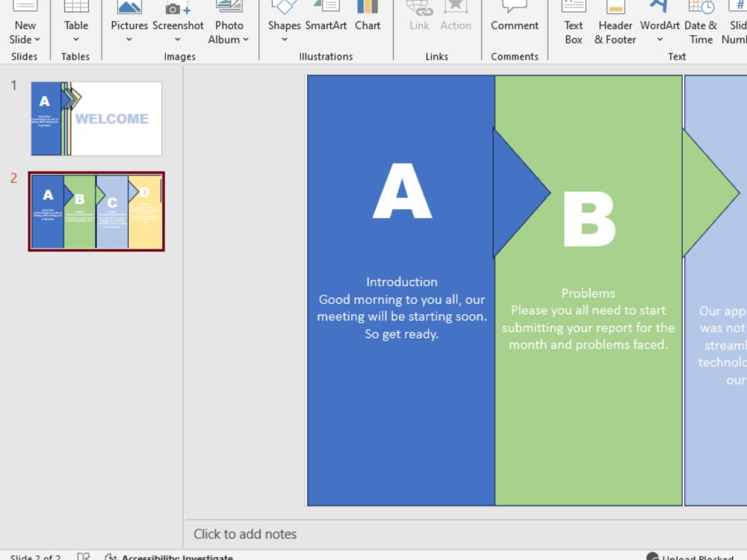The width and height of the screenshot is (747, 560).
Task: Expand the Photo Album dropdown arrow
Action: coord(246,40)
